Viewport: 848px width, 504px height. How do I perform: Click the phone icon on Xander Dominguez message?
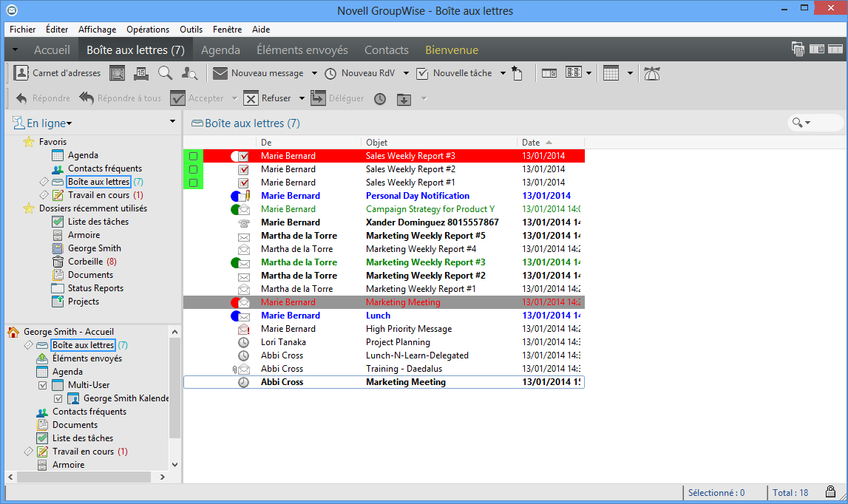point(244,222)
